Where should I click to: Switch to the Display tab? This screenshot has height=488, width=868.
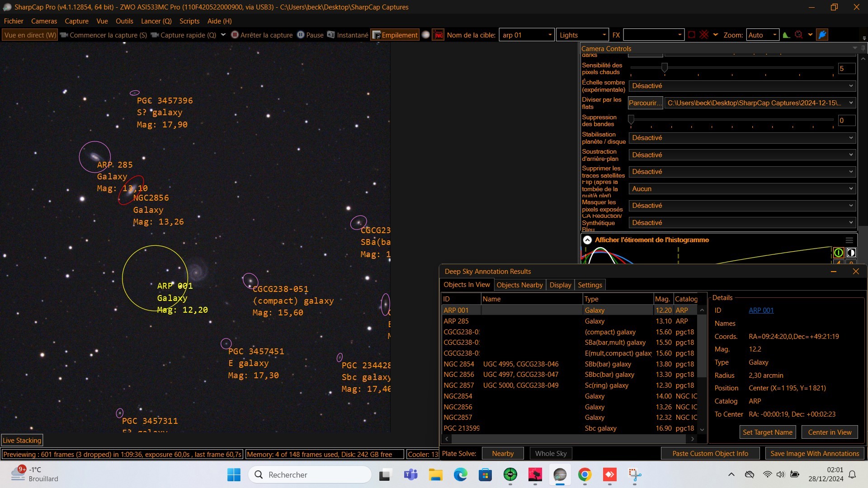pyautogui.click(x=560, y=285)
